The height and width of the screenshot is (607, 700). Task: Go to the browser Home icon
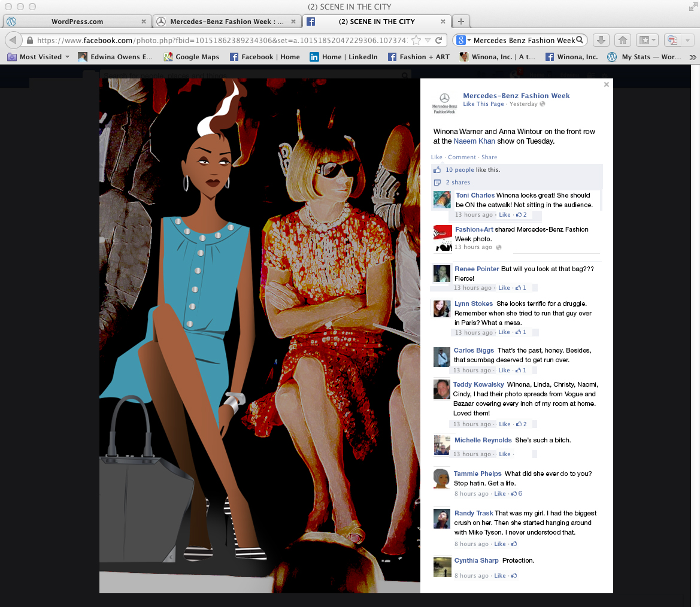(x=622, y=40)
